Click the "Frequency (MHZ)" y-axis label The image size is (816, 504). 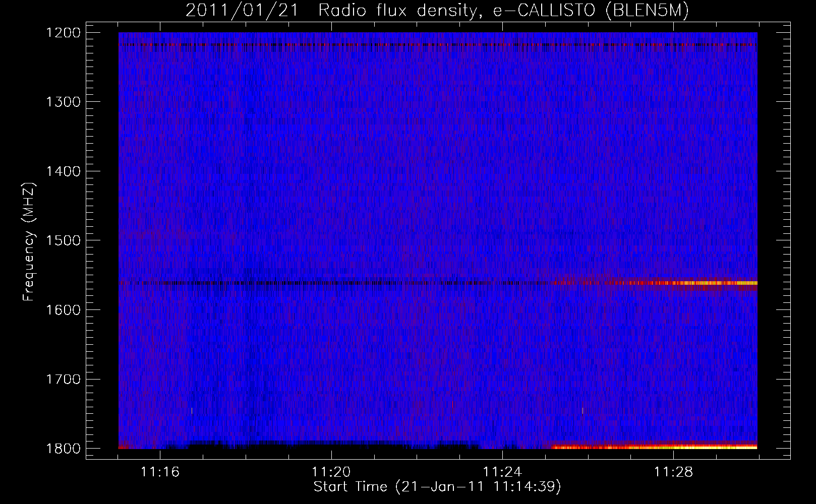click(29, 242)
